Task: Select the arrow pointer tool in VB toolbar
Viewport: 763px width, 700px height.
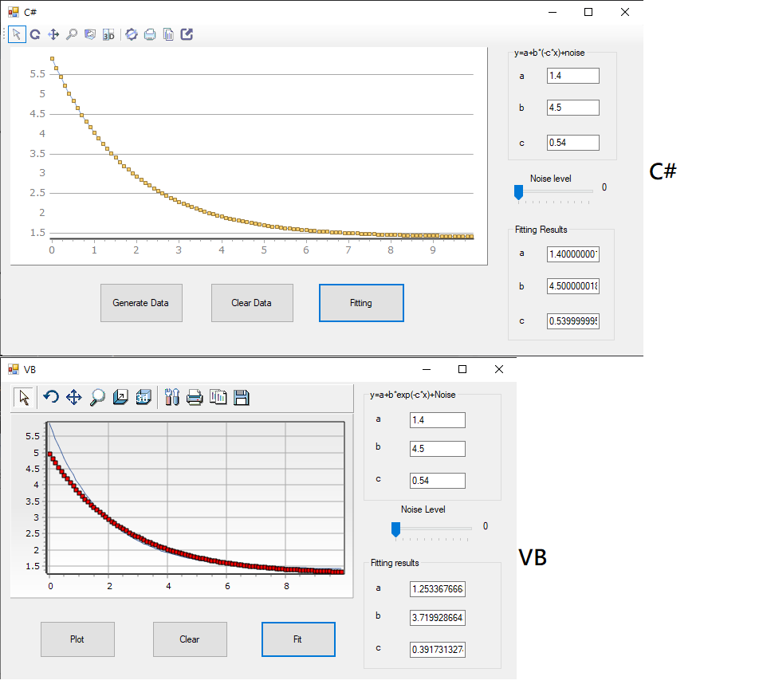Action: [x=25, y=397]
